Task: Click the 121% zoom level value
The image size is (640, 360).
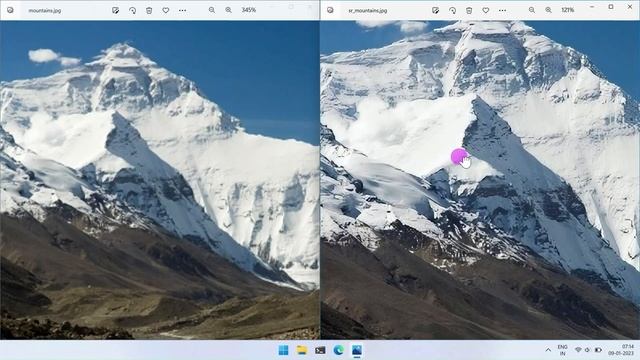Action: (x=568, y=10)
